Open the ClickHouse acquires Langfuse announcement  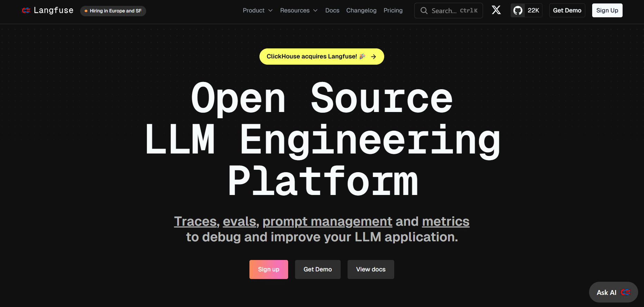[322, 57]
